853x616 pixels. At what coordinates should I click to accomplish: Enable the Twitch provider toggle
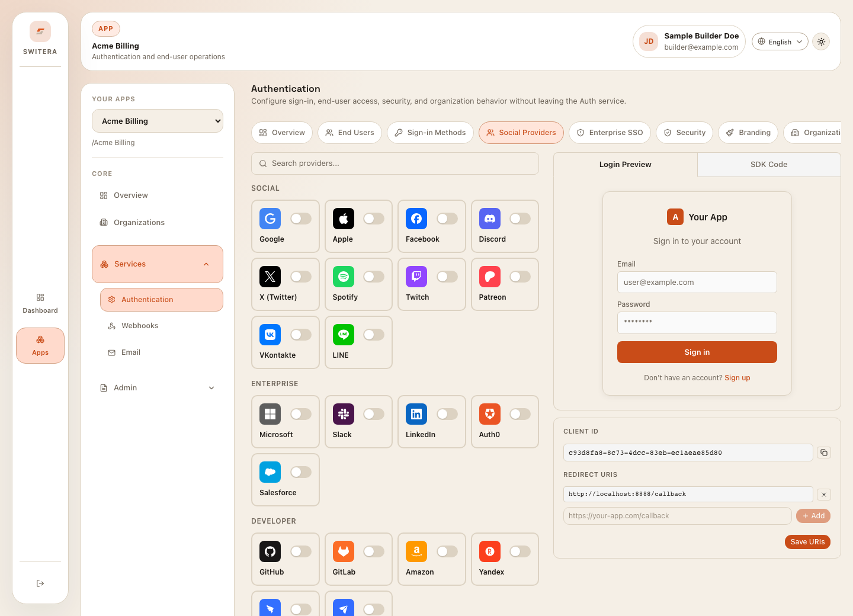click(447, 277)
